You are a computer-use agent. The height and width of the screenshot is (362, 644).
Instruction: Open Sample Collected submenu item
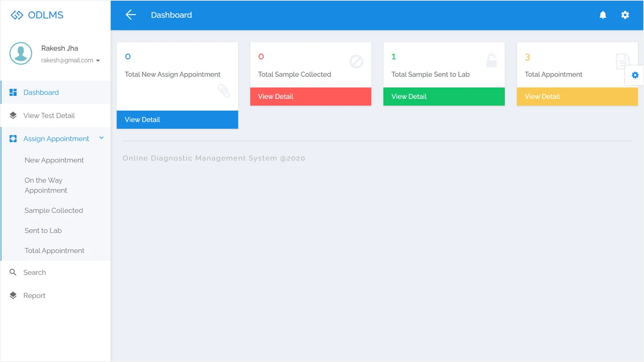pyautogui.click(x=54, y=210)
